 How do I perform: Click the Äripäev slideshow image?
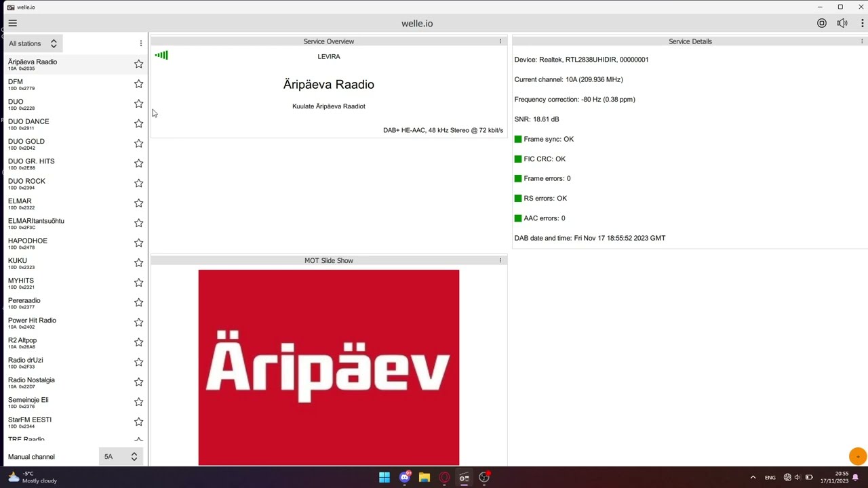tap(329, 367)
